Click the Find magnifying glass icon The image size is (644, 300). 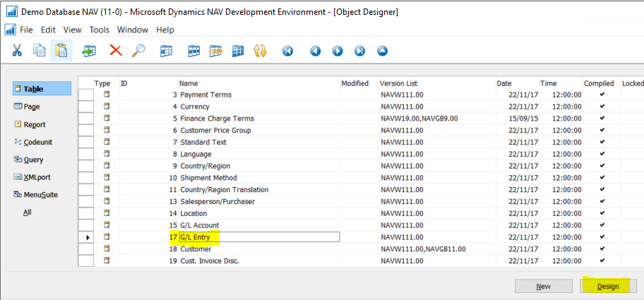click(139, 51)
